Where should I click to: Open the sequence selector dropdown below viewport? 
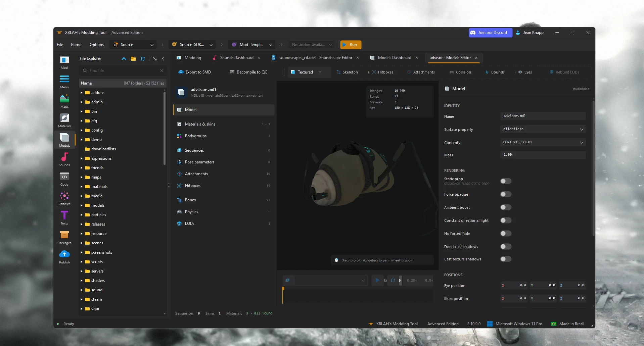tap(331, 281)
